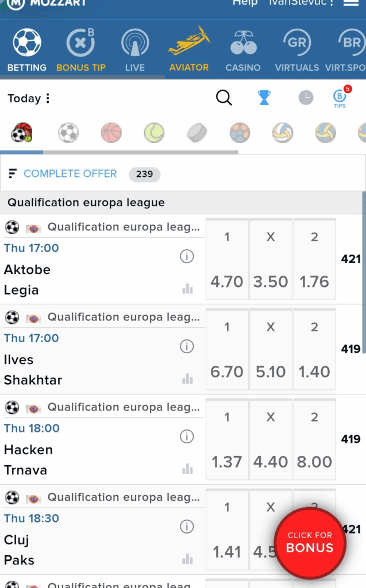Select the tennis ball sport filter
The height and width of the screenshot is (588, 366).
click(155, 133)
